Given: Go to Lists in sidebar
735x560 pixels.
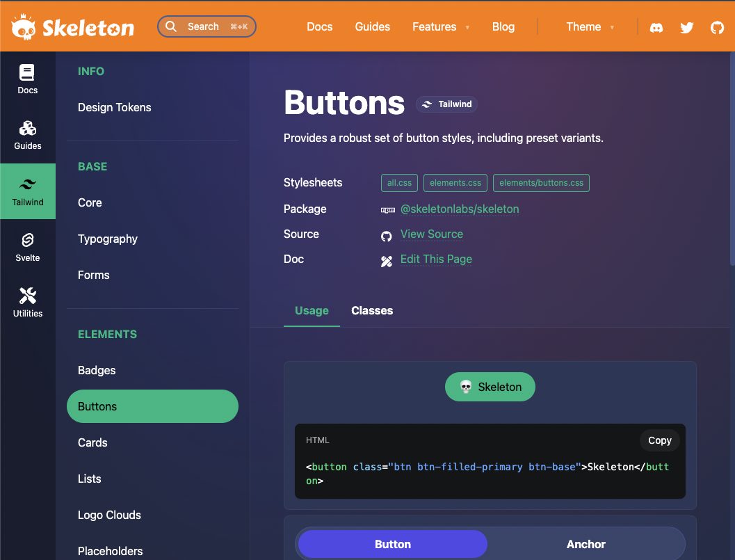Looking at the screenshot, I should 153,479.
